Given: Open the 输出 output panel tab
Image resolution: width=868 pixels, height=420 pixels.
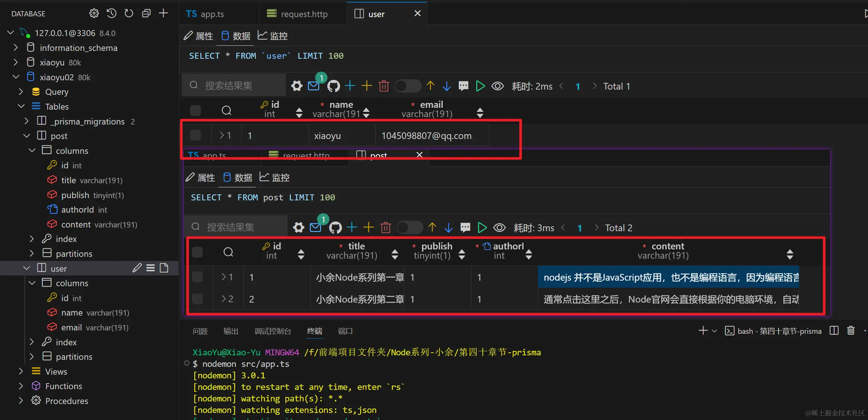Looking at the screenshot, I should [231, 331].
